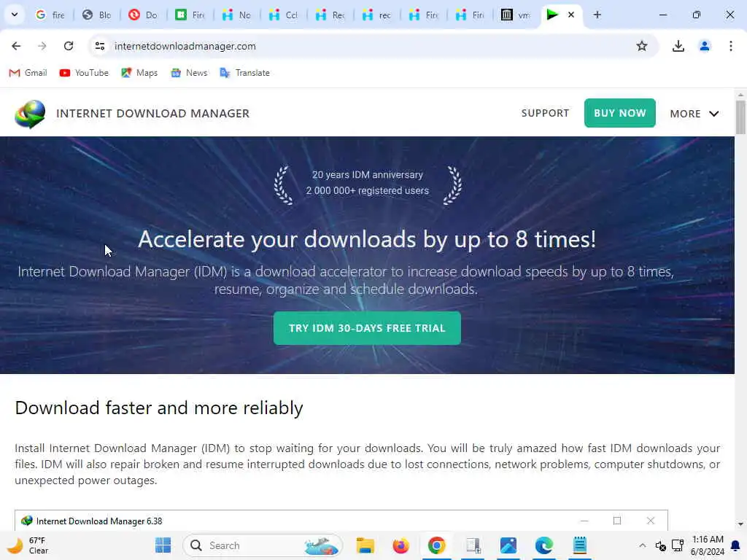Switch to the 'Blo' tab
Screen dimensions: 747x560
pos(97,15)
